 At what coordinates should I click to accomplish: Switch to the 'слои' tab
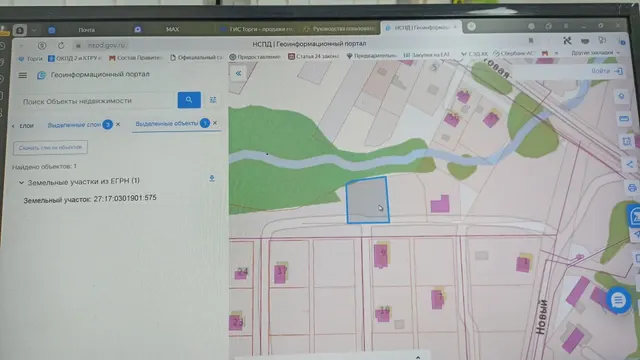coord(27,126)
